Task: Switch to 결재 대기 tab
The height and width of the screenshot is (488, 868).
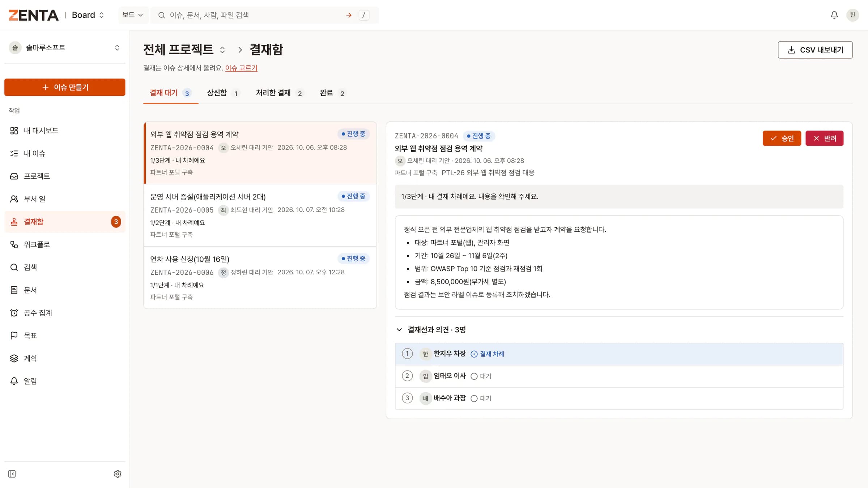Action: (x=170, y=93)
